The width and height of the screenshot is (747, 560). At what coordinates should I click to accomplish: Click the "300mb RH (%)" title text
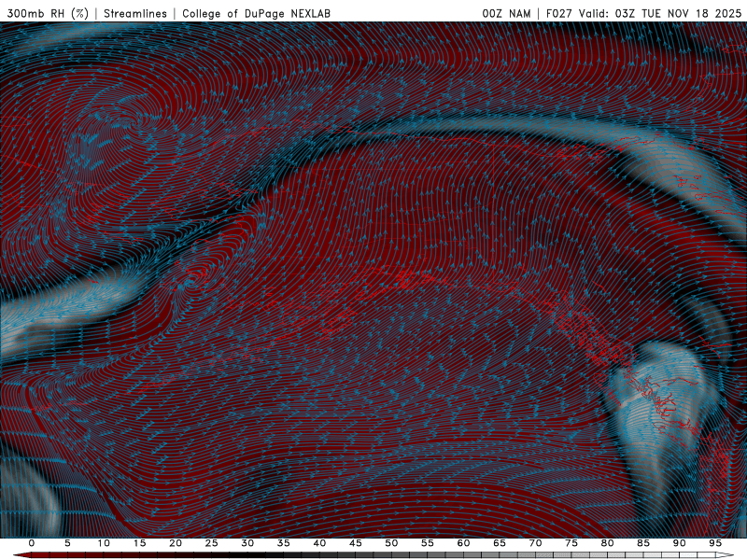coord(48,13)
